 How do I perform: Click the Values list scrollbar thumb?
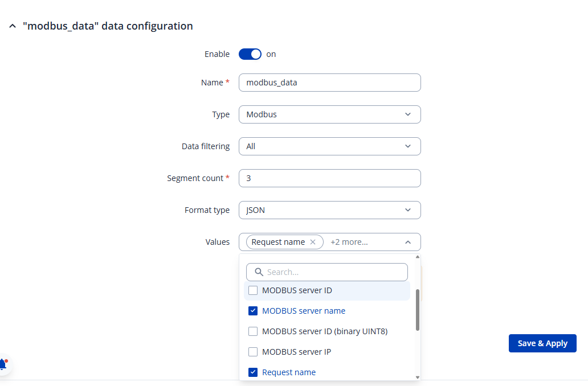[418, 310]
